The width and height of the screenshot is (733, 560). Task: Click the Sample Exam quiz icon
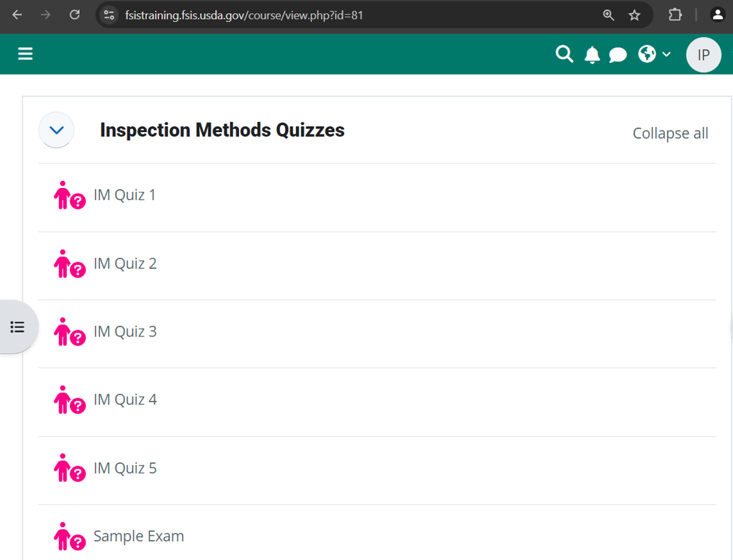(x=69, y=536)
